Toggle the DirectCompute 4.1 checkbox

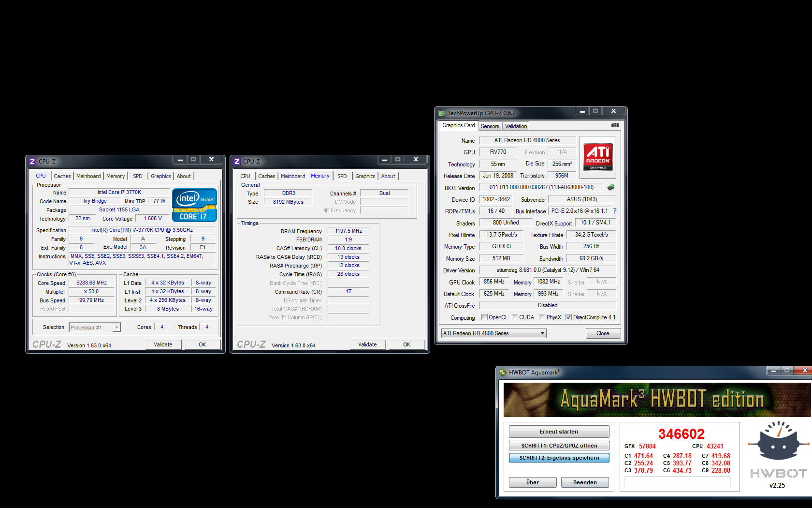coord(569,317)
